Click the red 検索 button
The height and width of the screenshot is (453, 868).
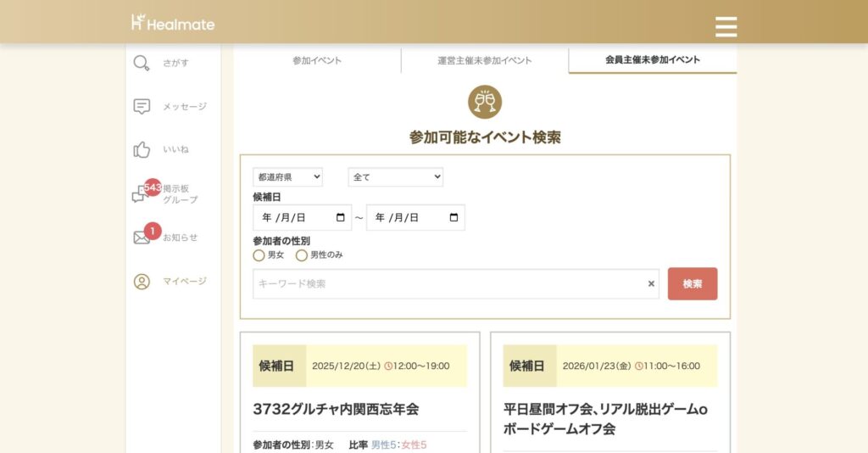(693, 283)
